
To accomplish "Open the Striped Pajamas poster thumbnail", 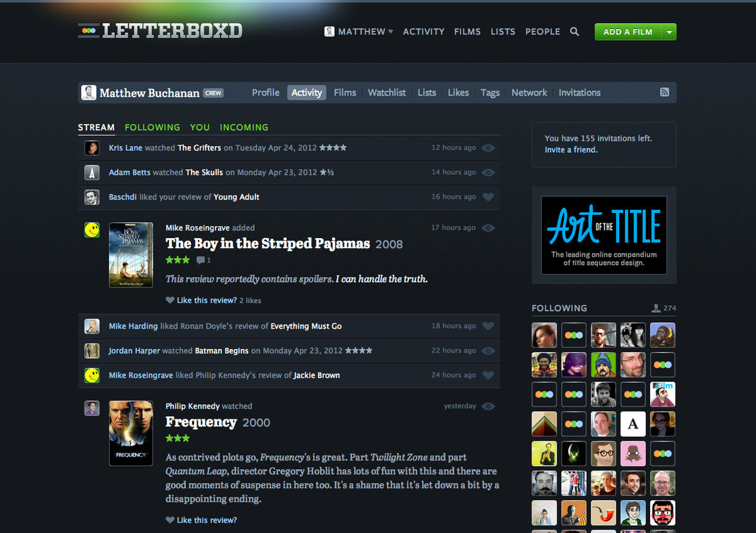I will pyautogui.click(x=131, y=255).
